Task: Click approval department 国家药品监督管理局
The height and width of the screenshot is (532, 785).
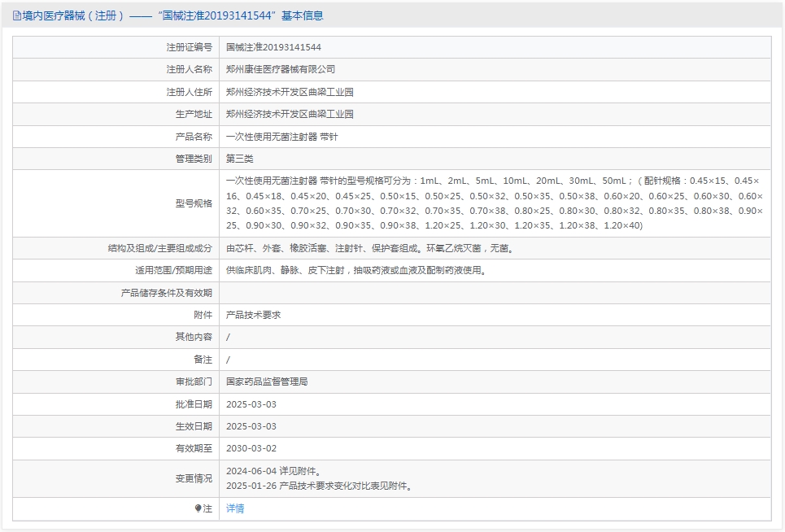Action: [x=267, y=382]
